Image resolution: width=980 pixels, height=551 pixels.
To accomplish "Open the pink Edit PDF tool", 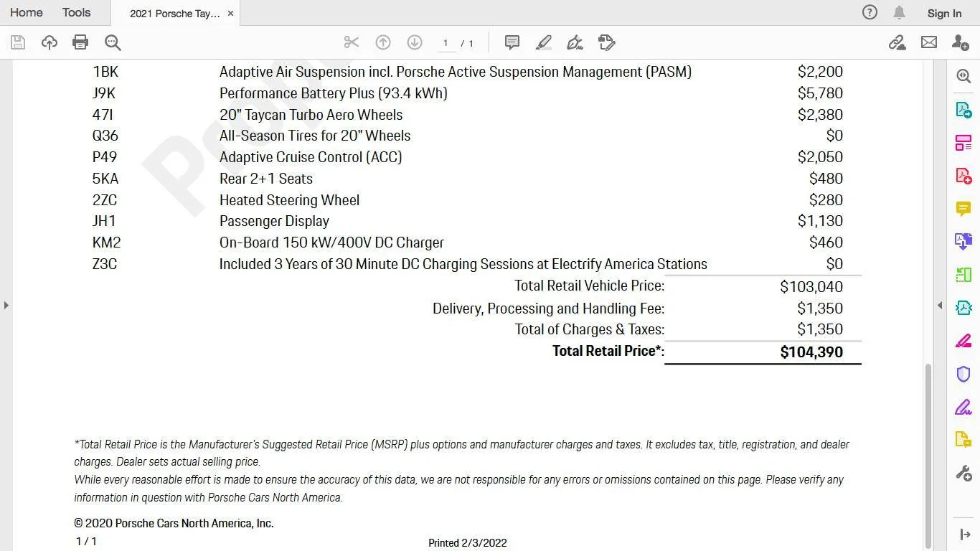I will coord(963,143).
